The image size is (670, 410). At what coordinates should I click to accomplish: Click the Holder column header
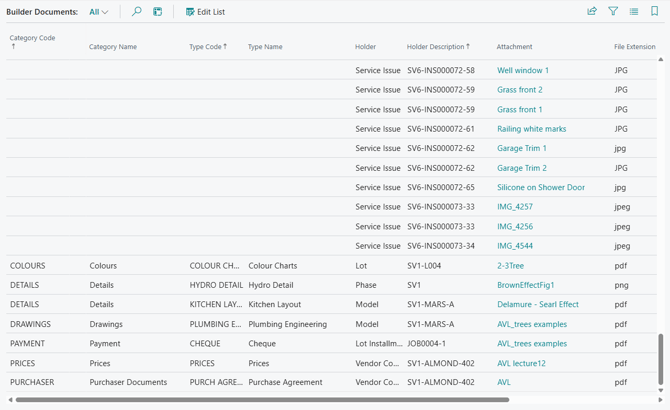tap(365, 47)
